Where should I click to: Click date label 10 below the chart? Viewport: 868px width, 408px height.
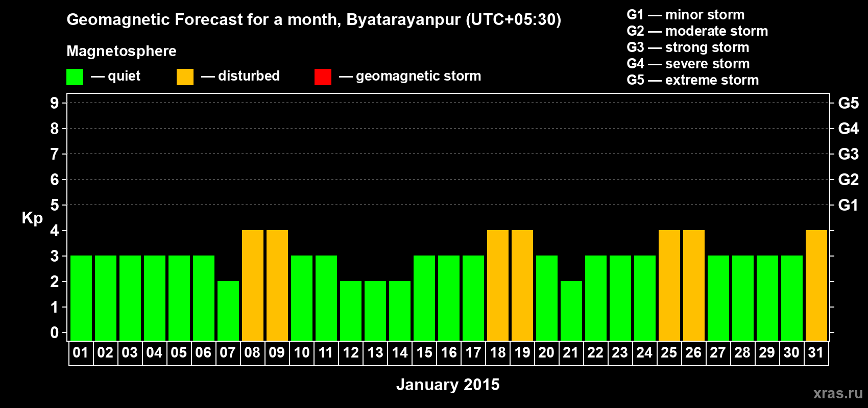(x=302, y=352)
